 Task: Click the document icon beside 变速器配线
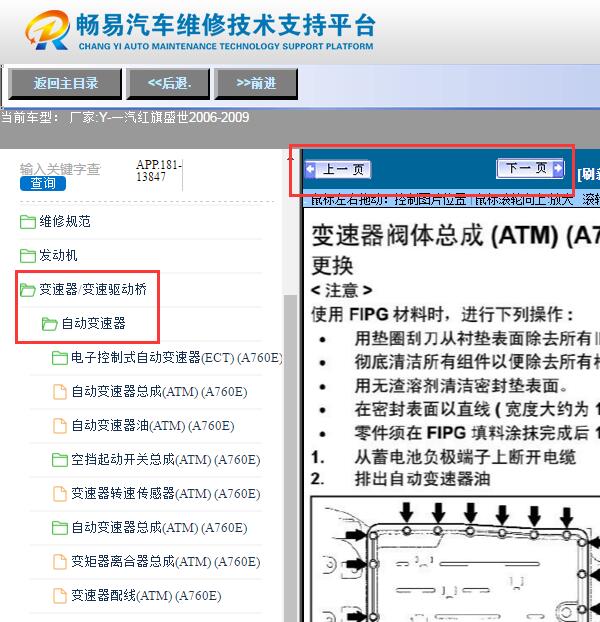click(60, 596)
